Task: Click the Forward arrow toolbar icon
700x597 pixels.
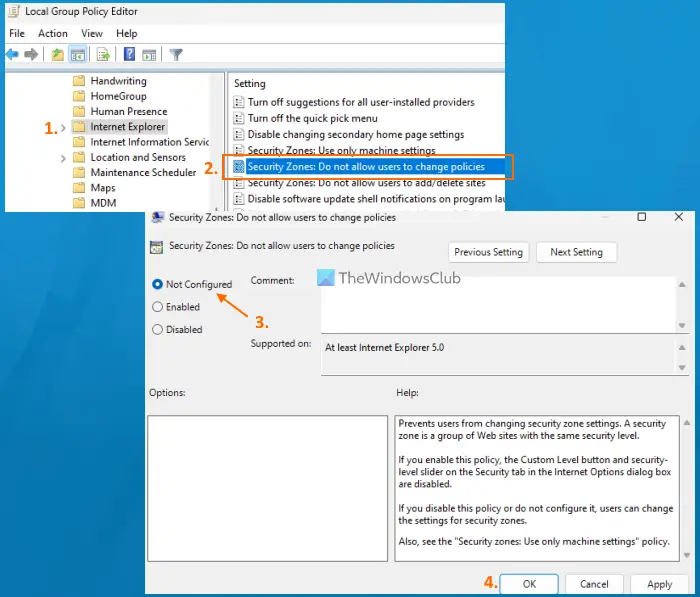Action: coord(31,55)
